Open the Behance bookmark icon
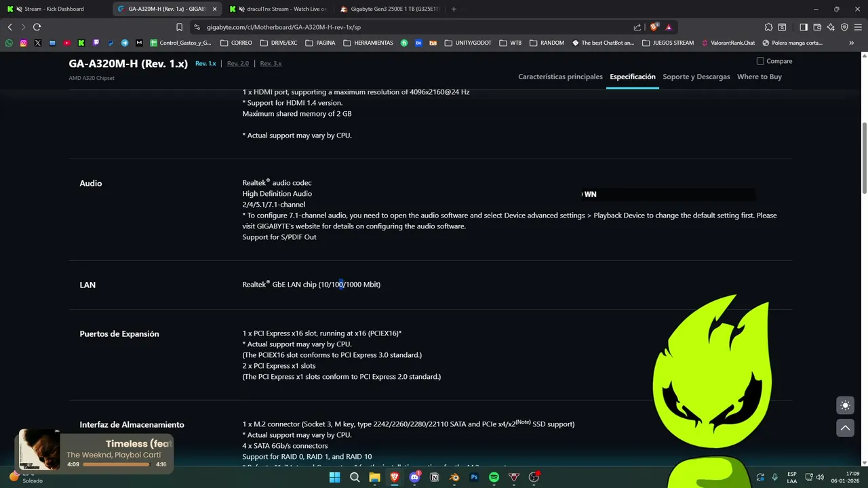 pos(418,43)
